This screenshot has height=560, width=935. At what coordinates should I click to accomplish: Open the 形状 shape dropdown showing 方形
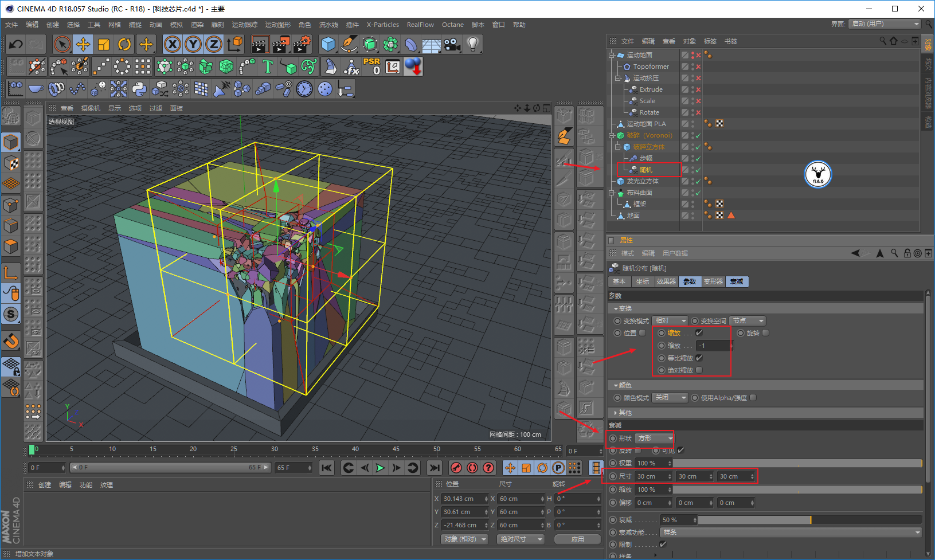pos(655,438)
